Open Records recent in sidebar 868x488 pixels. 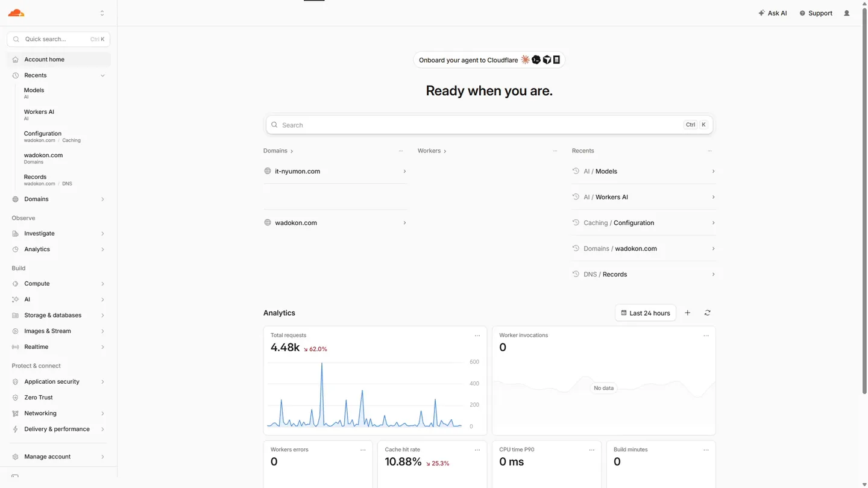tap(48, 180)
